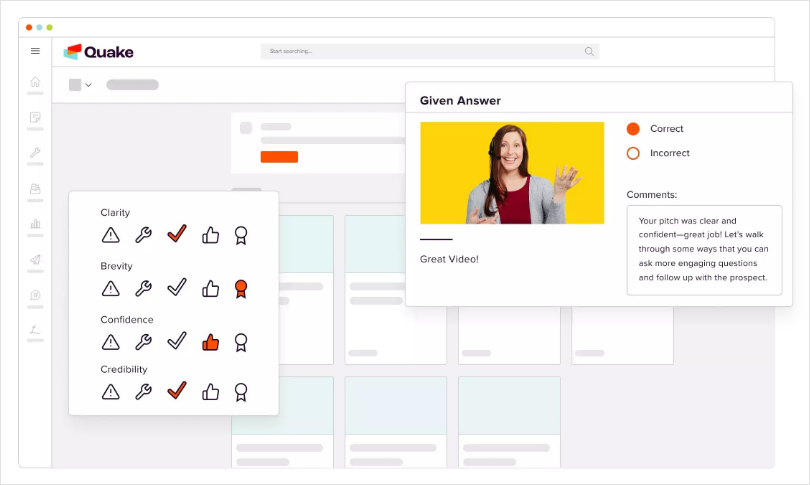Screen dimensions: 810x485
Task: Expand the dropdown chevron beside gray square
Action: tap(88, 85)
